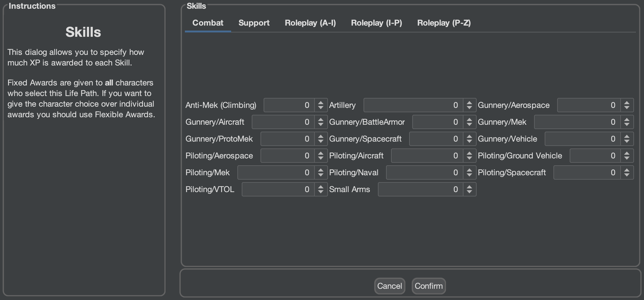
Task: Select the Roleplay (I-P) tab
Action: pos(376,23)
